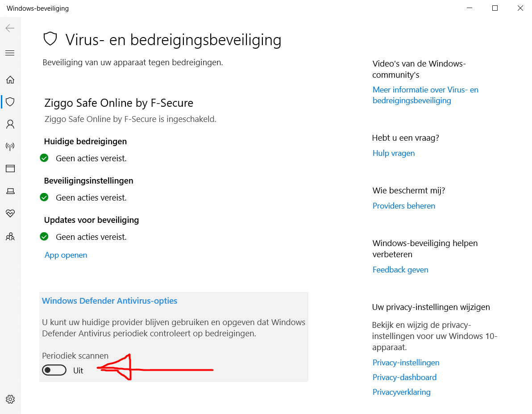This screenshot has height=414, width=532.
Task: Expand the hamburger navigation menu
Action: (10, 53)
